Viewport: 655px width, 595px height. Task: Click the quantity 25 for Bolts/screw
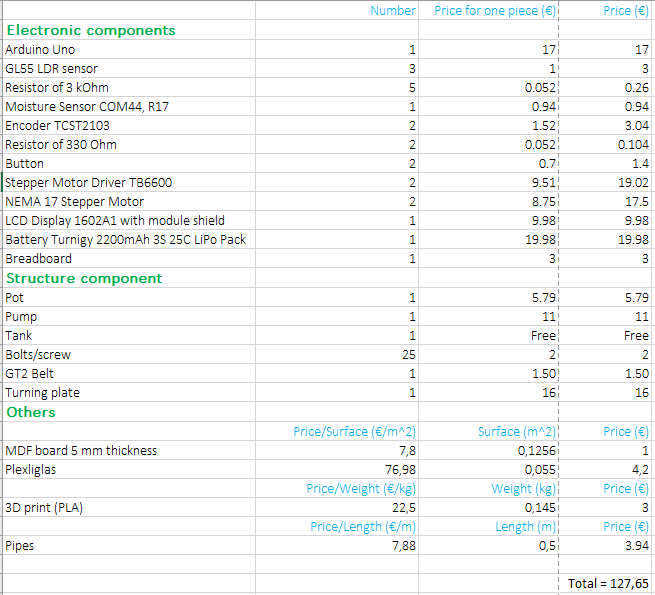(x=337, y=354)
